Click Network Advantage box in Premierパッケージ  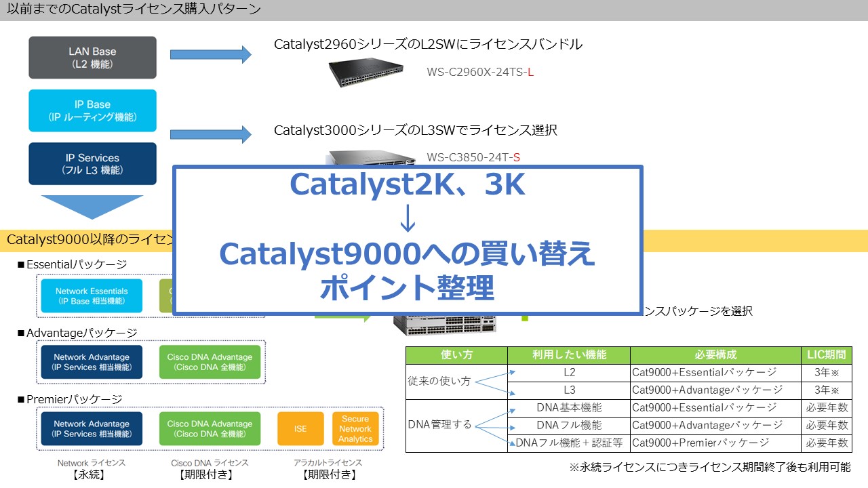(92, 428)
